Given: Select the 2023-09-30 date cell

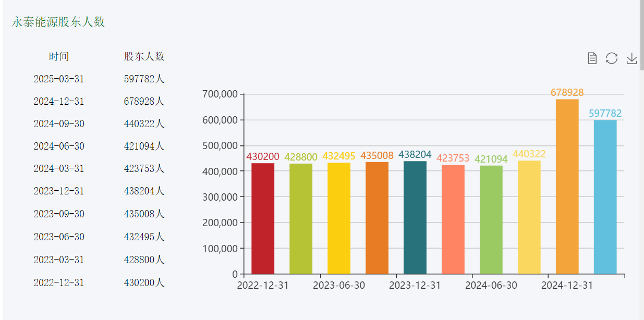Looking at the screenshot, I should click(x=59, y=214).
